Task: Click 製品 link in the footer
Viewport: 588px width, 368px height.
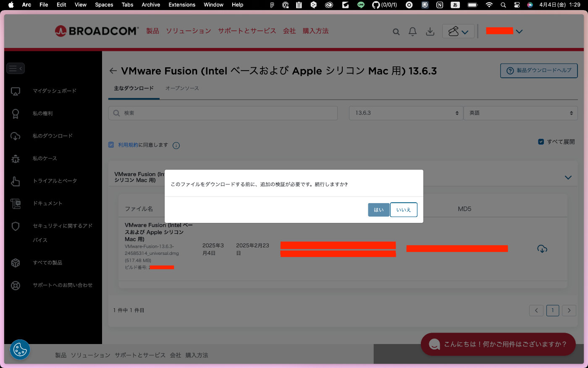Action: click(61, 355)
